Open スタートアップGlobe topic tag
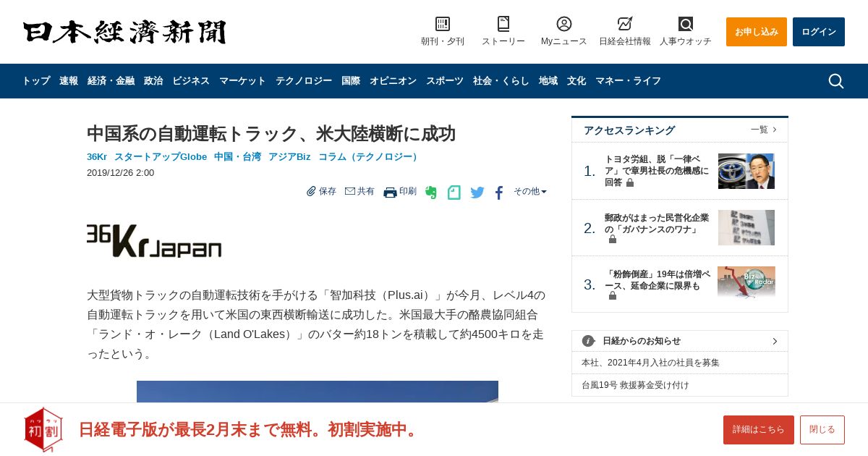Viewport: 868px width, 456px height. pos(161,157)
